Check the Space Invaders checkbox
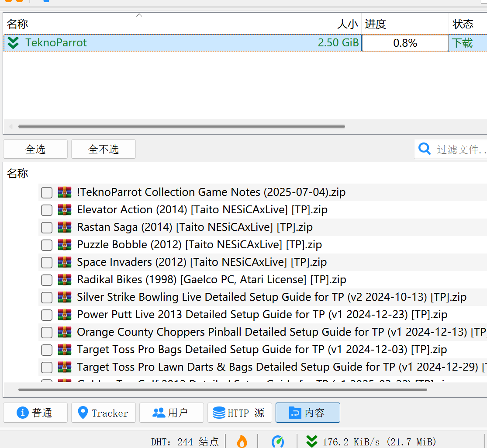487x448 pixels. [x=47, y=262]
